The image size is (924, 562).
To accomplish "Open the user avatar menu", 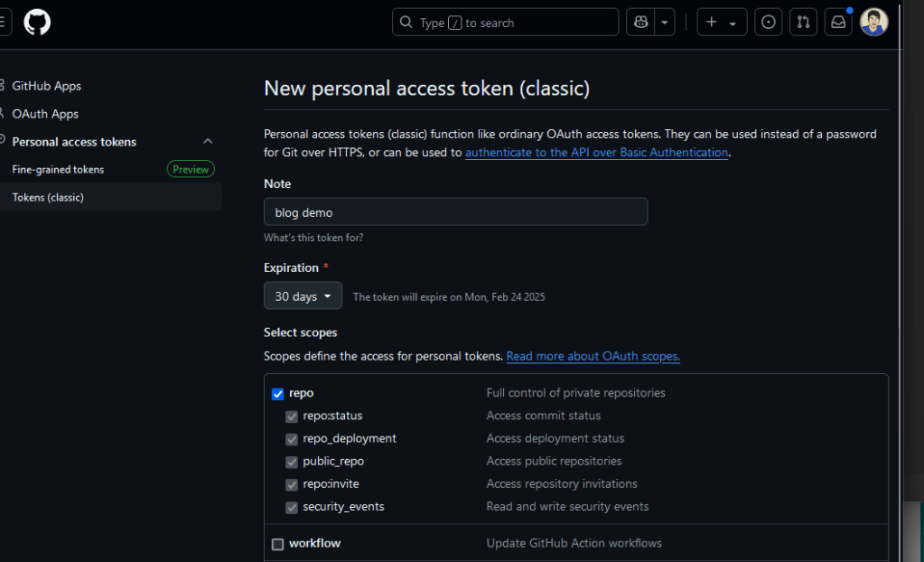I will [874, 23].
